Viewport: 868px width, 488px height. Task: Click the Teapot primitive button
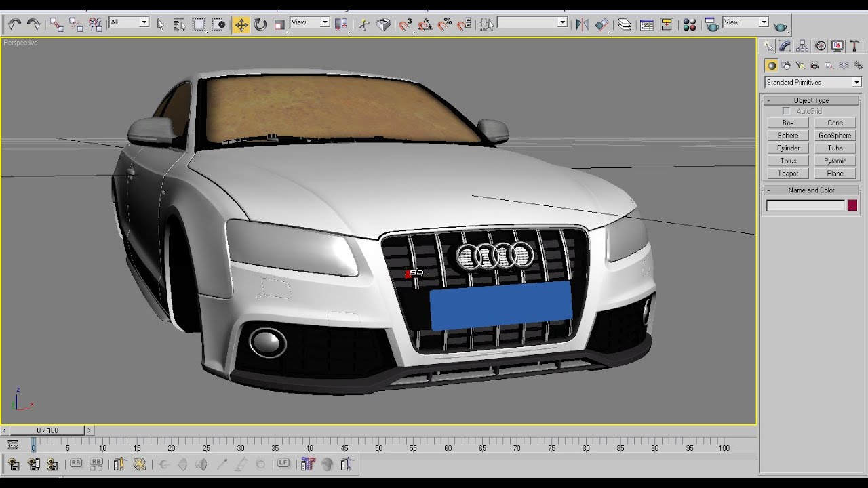[788, 174]
